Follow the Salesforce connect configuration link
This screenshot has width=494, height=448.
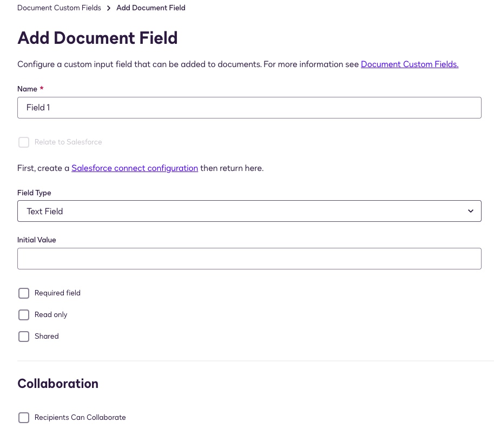[x=134, y=168]
